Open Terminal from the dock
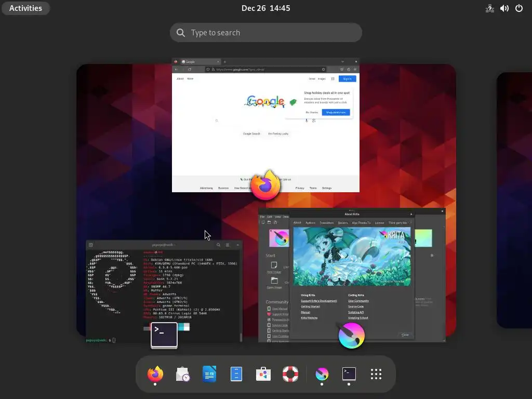 [349, 374]
